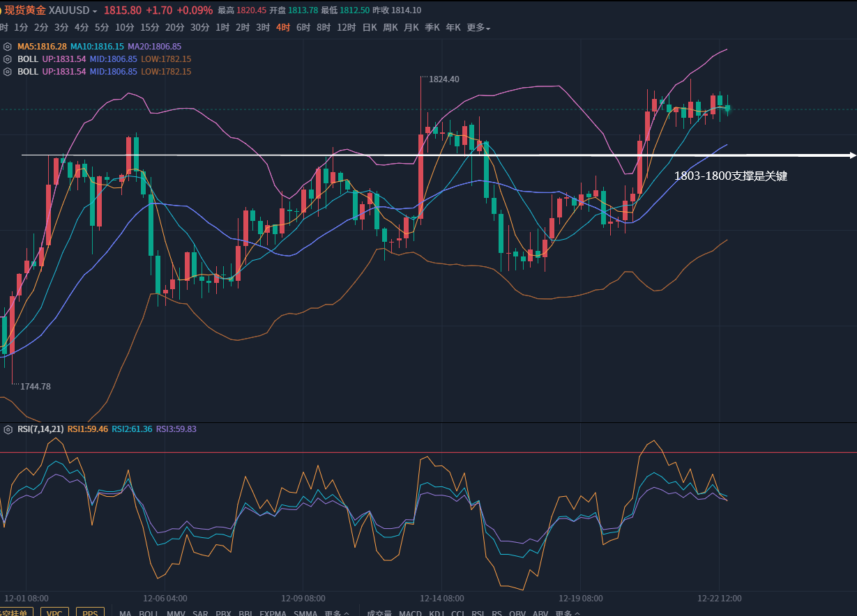Viewport: 857px width, 616px height.
Task: Expand the 更多 timeframe dropdown
Action: point(478,28)
